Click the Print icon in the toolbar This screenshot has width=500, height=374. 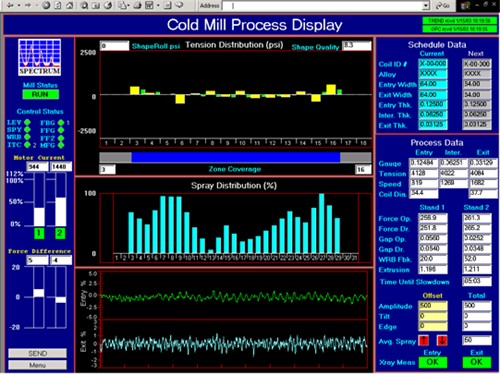[137, 5]
